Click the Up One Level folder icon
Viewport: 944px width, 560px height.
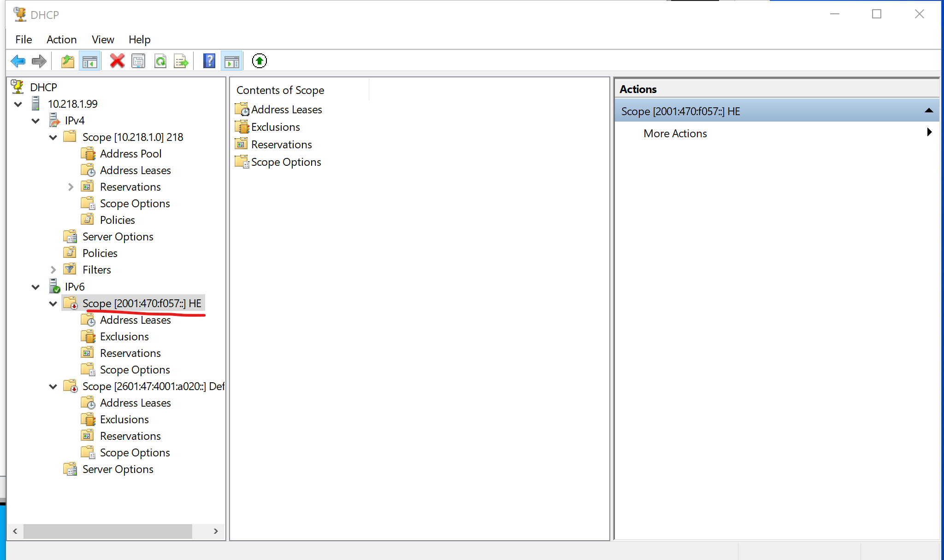point(67,60)
